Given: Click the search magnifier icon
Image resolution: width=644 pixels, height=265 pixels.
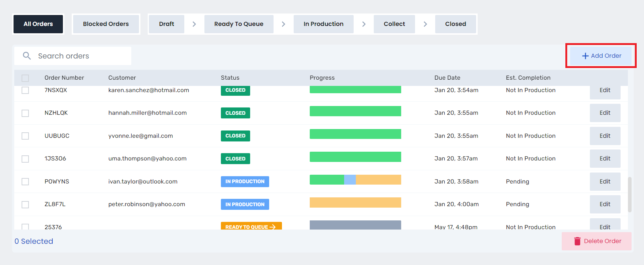Looking at the screenshot, I should [x=27, y=56].
